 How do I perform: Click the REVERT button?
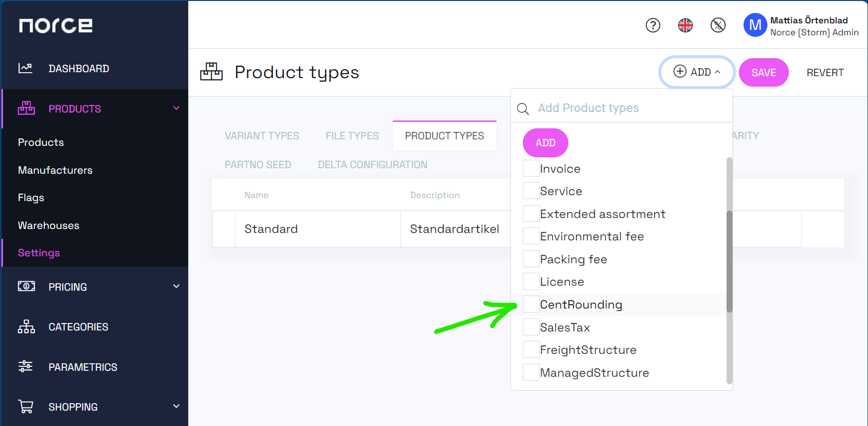(x=825, y=73)
